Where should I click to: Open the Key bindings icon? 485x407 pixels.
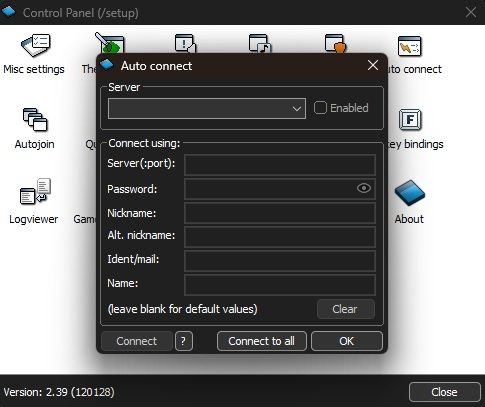[x=410, y=120]
